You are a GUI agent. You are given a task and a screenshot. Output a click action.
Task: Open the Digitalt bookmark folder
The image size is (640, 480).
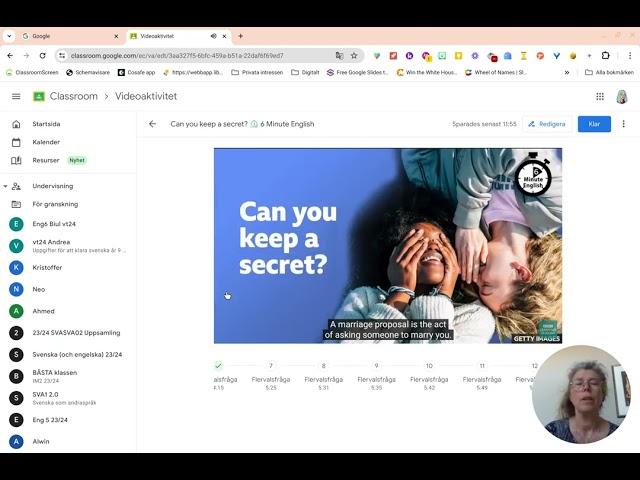point(305,72)
